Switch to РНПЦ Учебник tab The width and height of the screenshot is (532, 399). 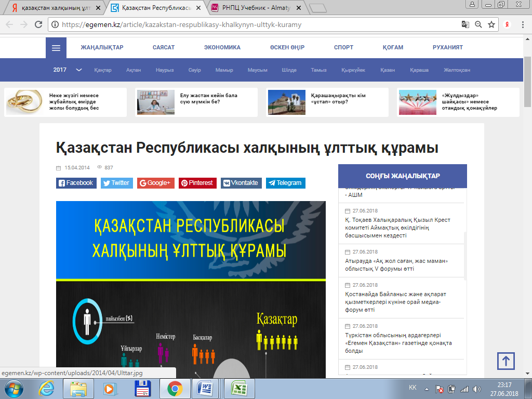click(x=256, y=8)
